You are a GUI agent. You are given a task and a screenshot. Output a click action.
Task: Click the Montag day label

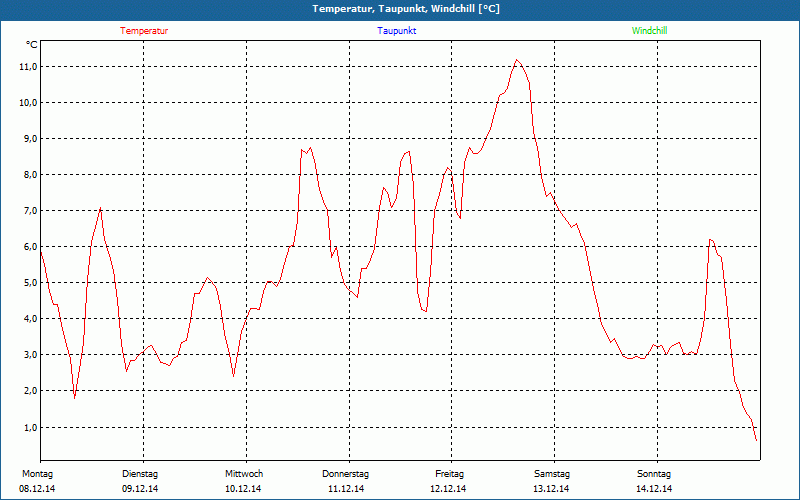click(37, 474)
